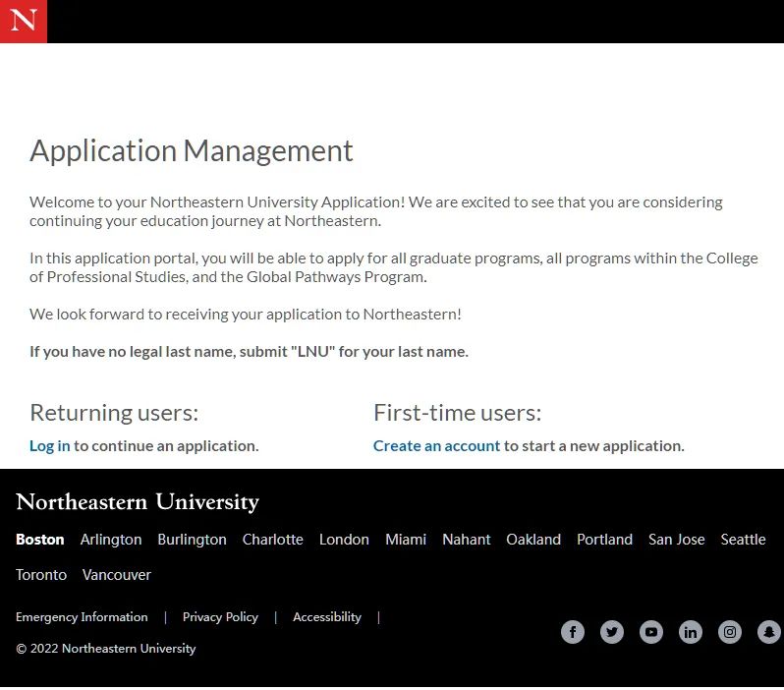
Task: Select the Vancouver campus link
Action: coord(117,574)
